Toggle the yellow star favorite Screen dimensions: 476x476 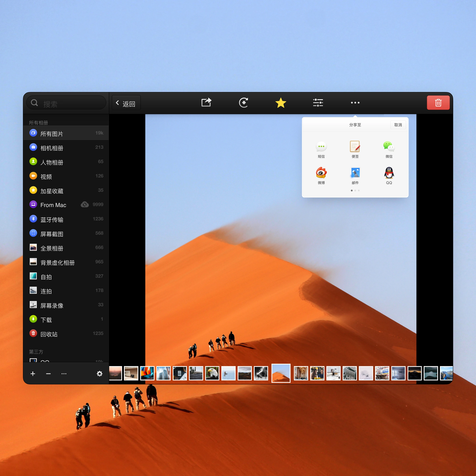(281, 103)
